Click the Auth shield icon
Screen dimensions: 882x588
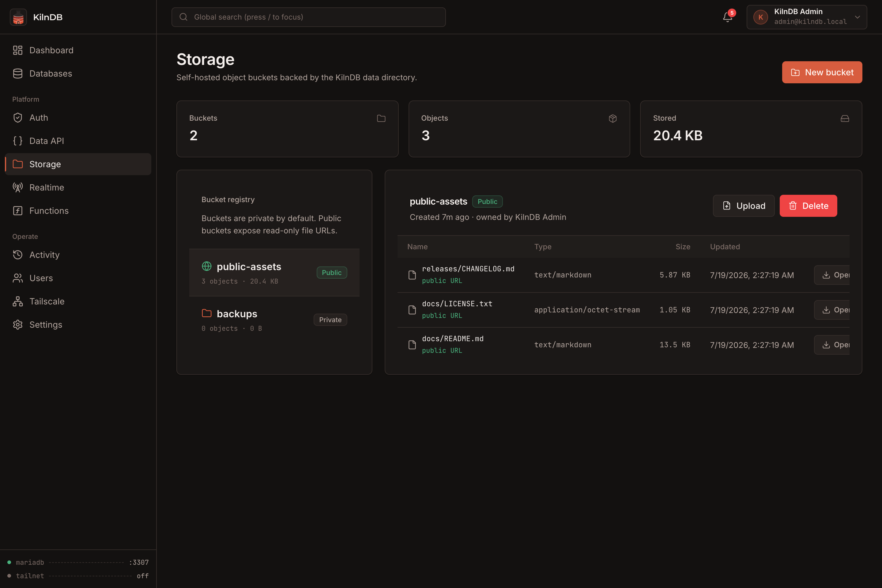(18, 118)
